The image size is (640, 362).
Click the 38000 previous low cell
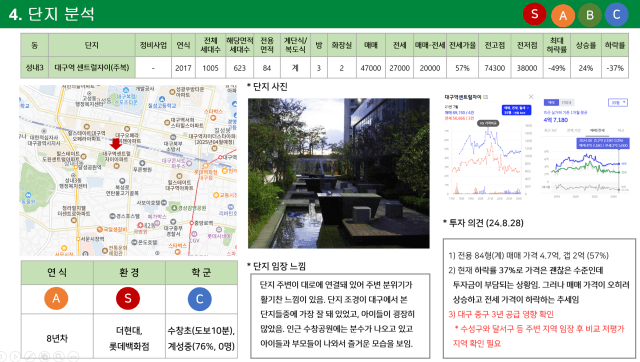pos(527,68)
